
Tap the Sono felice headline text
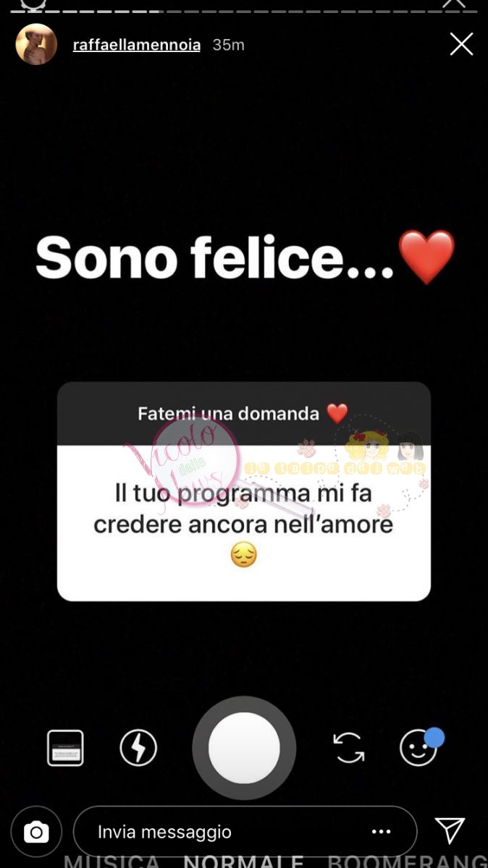click(x=214, y=258)
